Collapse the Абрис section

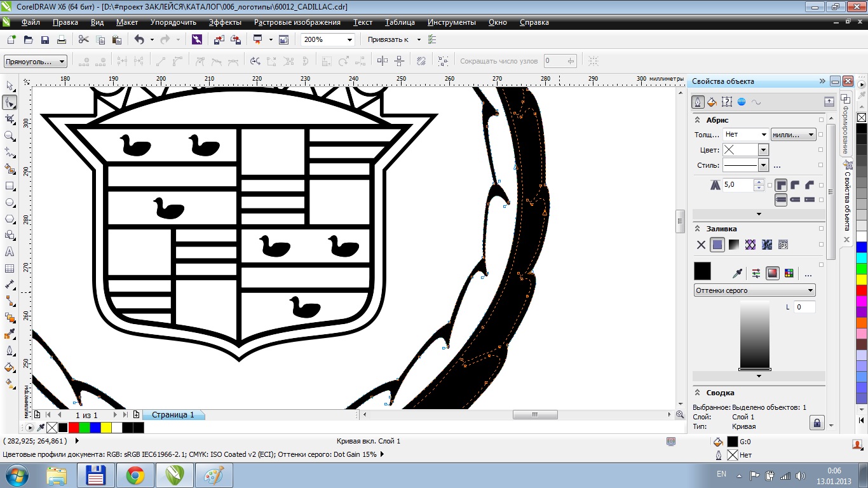pyautogui.click(x=697, y=120)
